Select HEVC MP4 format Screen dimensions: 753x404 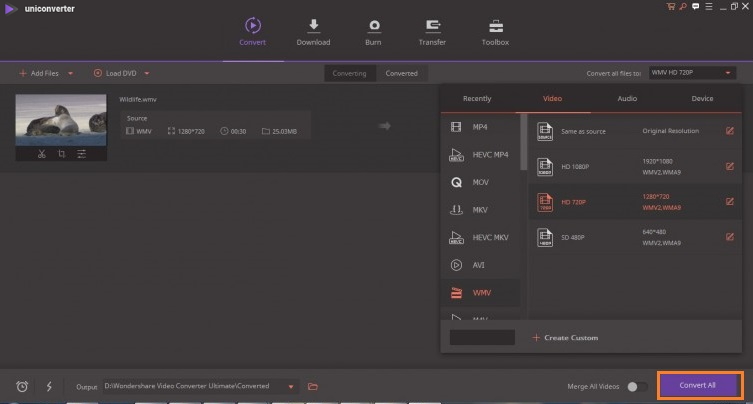(480, 155)
